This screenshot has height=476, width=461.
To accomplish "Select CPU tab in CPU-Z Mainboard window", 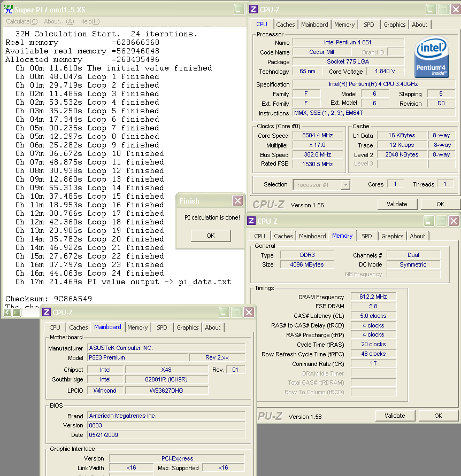I will (x=55, y=327).
